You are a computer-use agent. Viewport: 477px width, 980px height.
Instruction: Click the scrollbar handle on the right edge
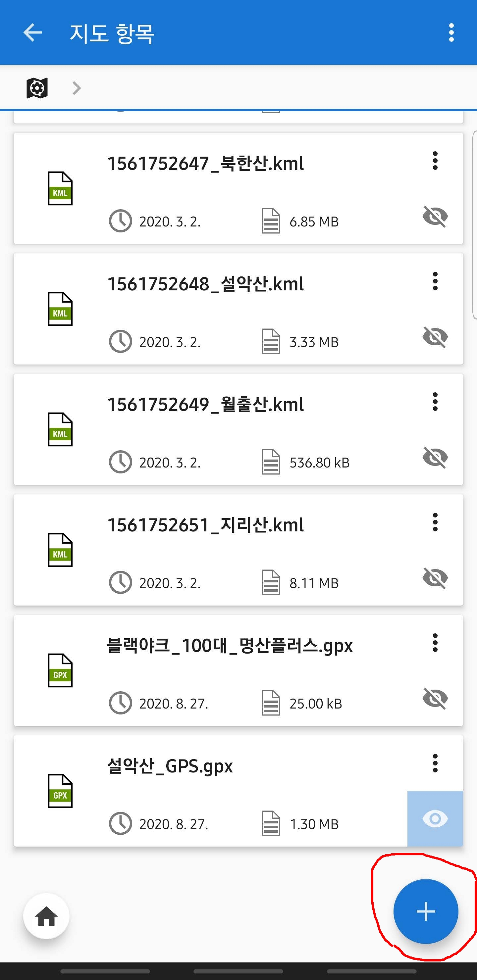point(474,224)
